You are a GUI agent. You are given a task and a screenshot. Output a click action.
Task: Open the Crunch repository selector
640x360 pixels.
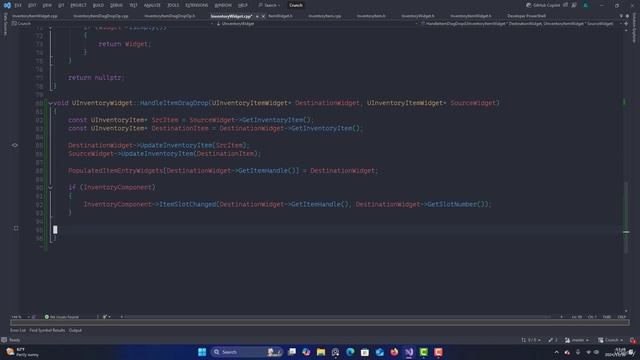611,340
